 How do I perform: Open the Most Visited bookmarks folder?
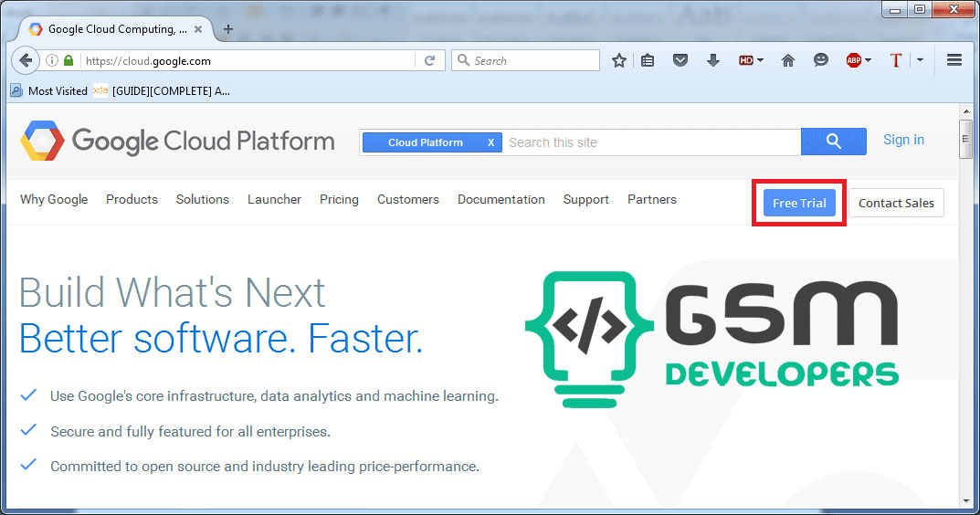(48, 90)
